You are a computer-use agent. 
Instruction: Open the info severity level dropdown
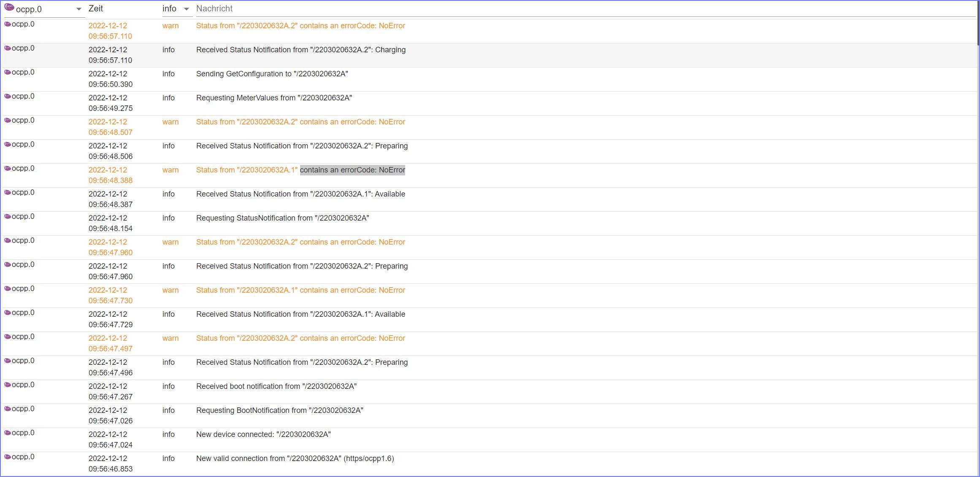pos(170,8)
